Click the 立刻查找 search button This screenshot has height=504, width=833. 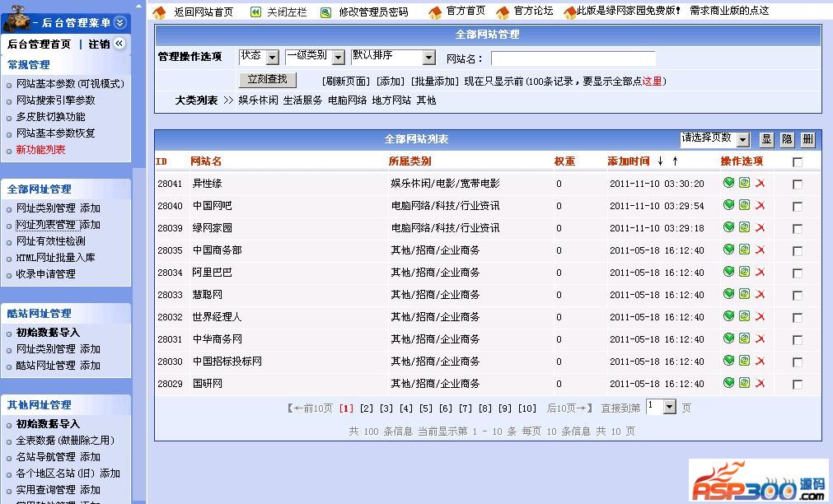click(267, 80)
